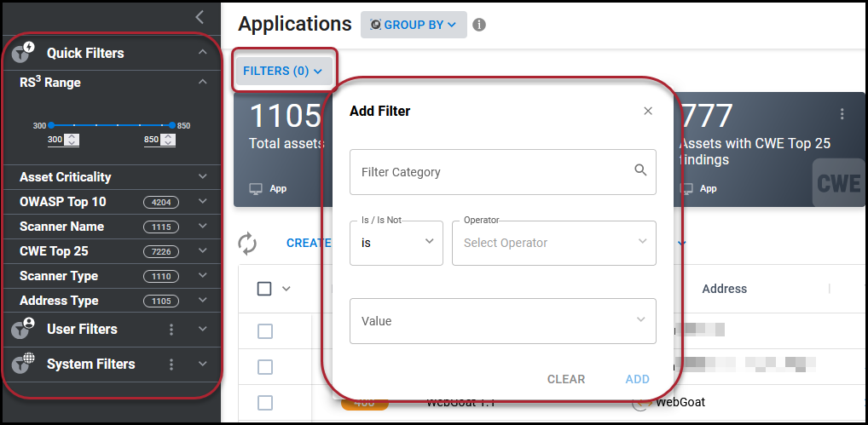Click the RS3 range slider maximum handle
Screen dimensions: 868x425
point(172,125)
